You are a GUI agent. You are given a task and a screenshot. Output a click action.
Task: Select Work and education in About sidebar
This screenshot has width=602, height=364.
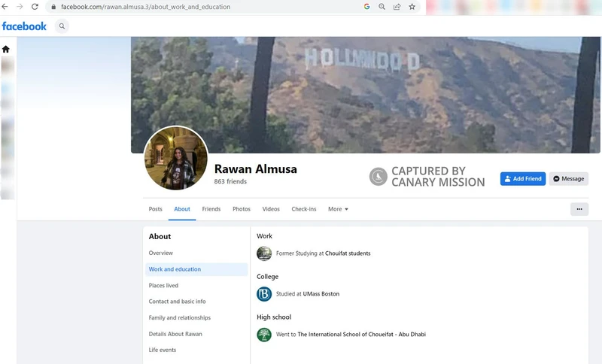point(196,269)
